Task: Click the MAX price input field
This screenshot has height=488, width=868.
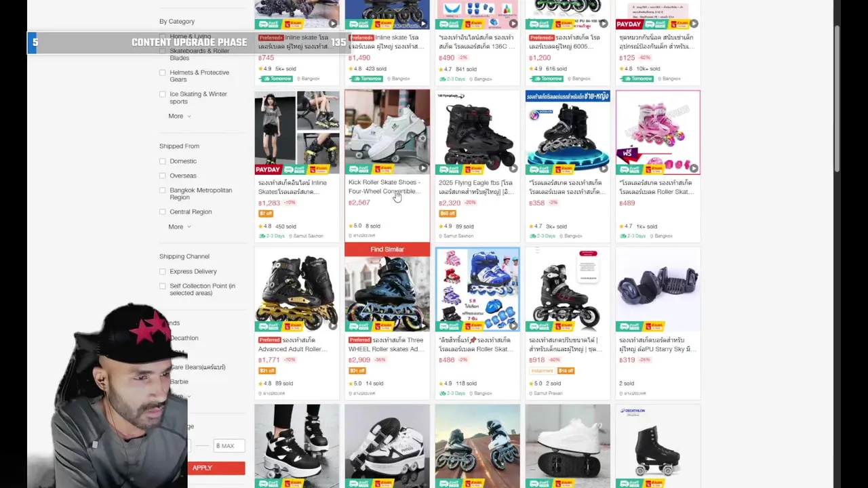Action: (x=229, y=445)
